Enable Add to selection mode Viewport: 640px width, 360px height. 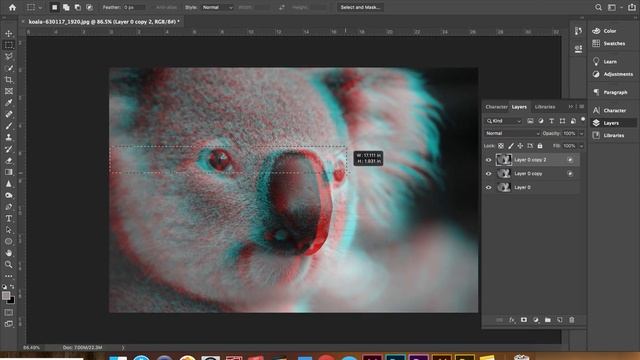click(x=66, y=7)
